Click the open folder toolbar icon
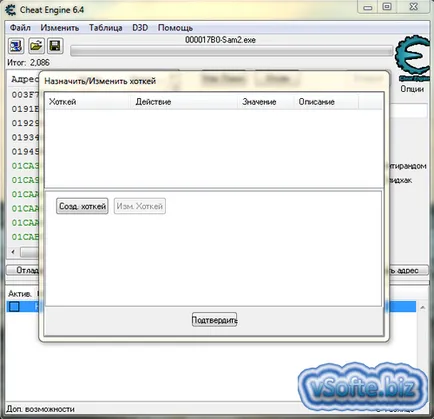Screen dimensions: 434x419 pos(36,46)
